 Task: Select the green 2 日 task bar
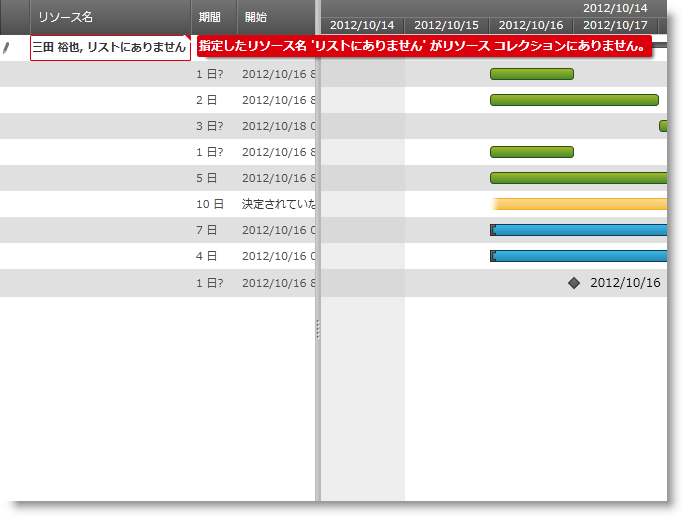point(574,100)
